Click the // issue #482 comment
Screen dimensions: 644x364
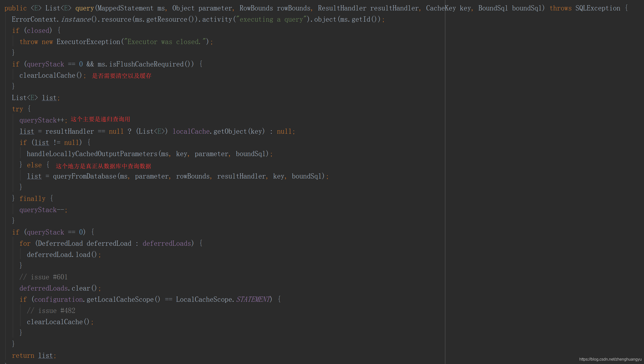coord(51,311)
